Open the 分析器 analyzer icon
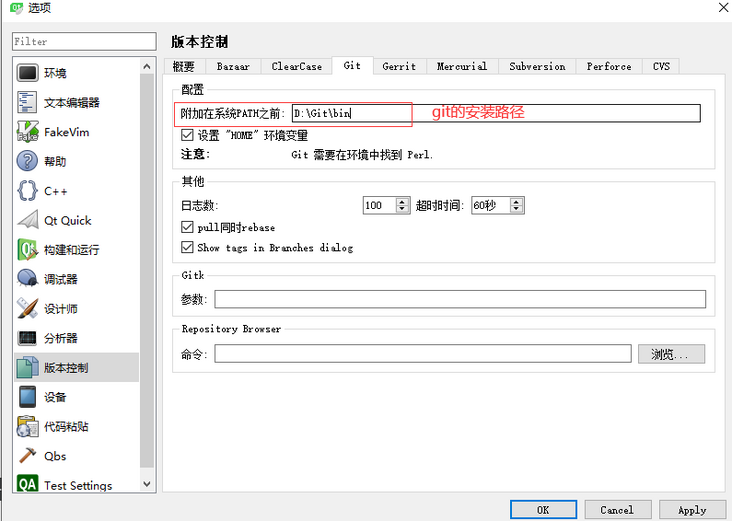Image resolution: width=732 pixels, height=521 pixels. [27, 338]
